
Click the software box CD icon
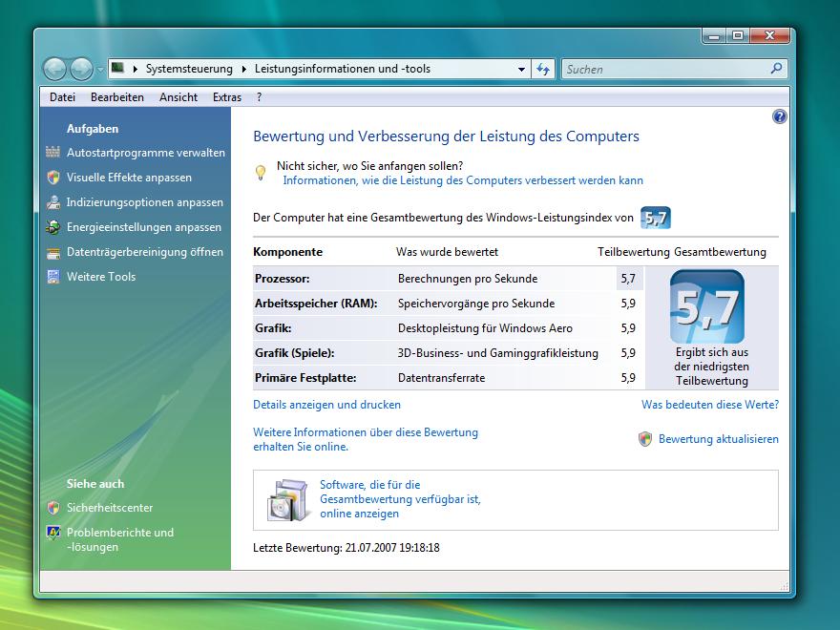pos(287,500)
